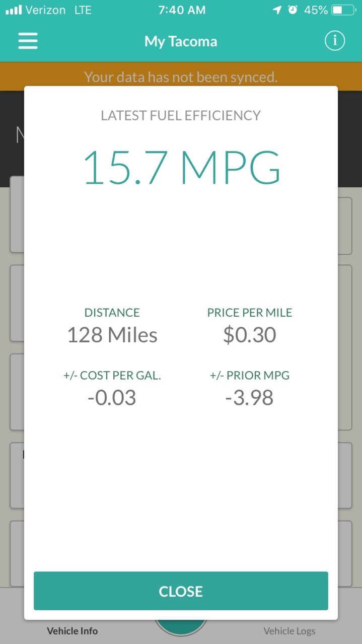Tap the 15.7 MPG reading

click(x=181, y=167)
